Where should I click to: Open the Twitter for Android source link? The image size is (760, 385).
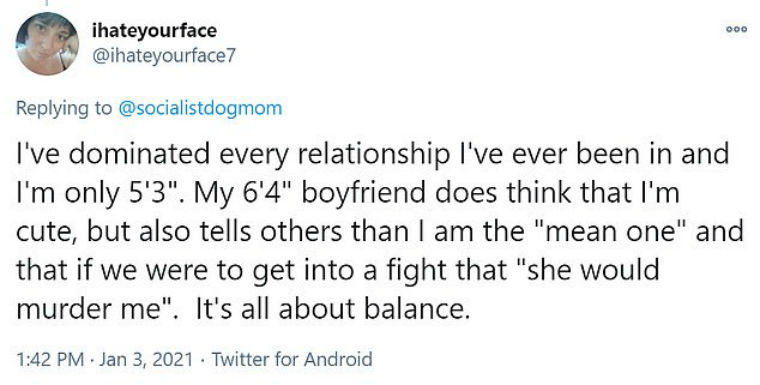(x=292, y=359)
